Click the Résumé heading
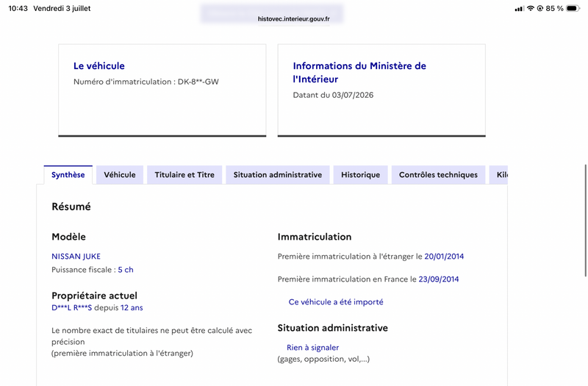Screen dimensions: 588x386 pos(71,207)
